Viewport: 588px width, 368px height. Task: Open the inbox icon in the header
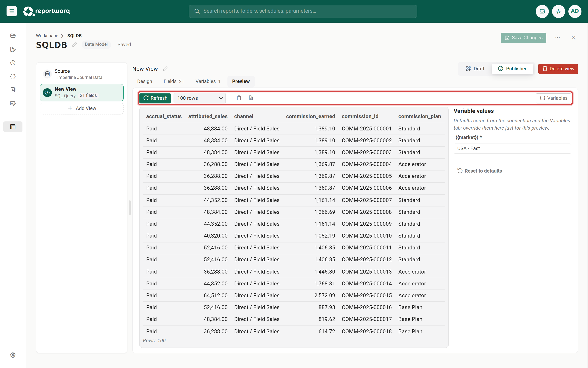pyautogui.click(x=542, y=11)
